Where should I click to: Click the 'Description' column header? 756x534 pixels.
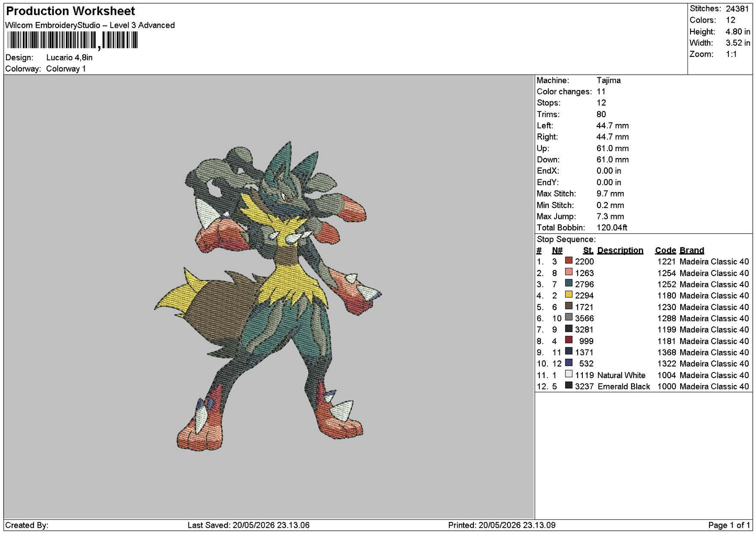click(620, 250)
